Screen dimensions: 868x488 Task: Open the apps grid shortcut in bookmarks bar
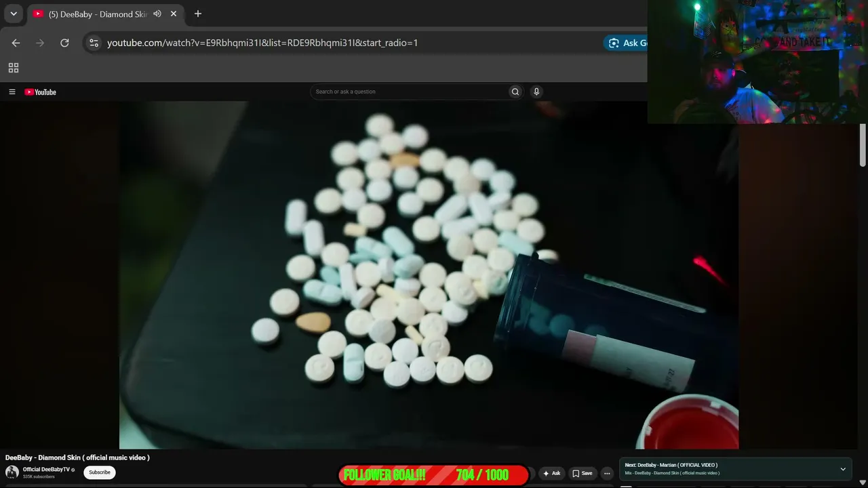coord(14,68)
